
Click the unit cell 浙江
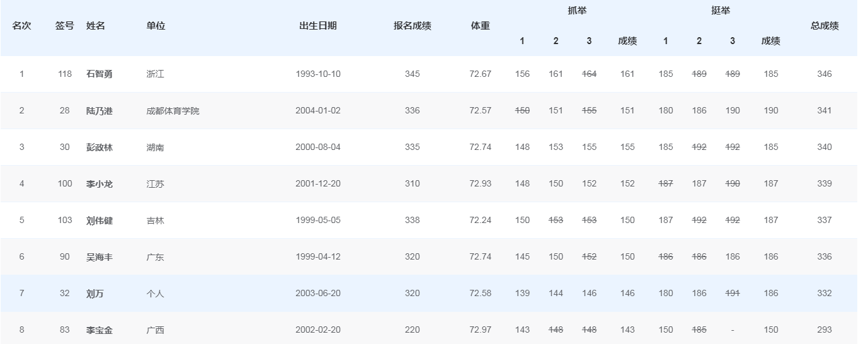155,74
